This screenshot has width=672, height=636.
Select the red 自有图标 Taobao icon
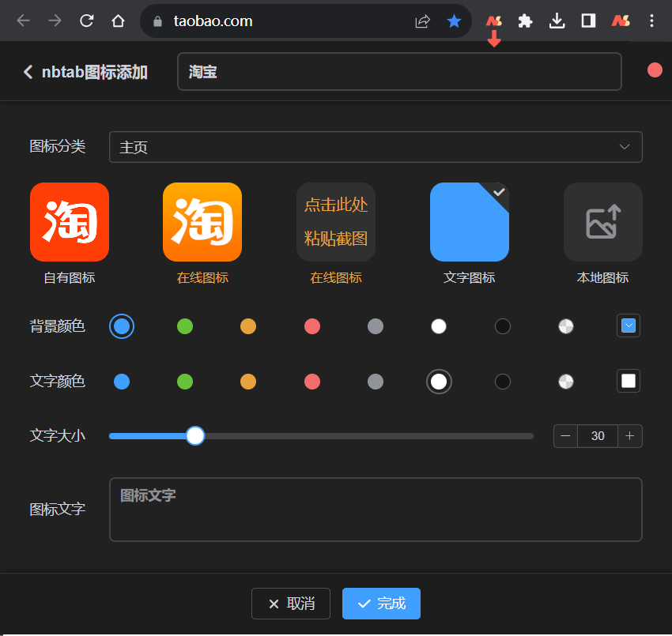point(70,222)
